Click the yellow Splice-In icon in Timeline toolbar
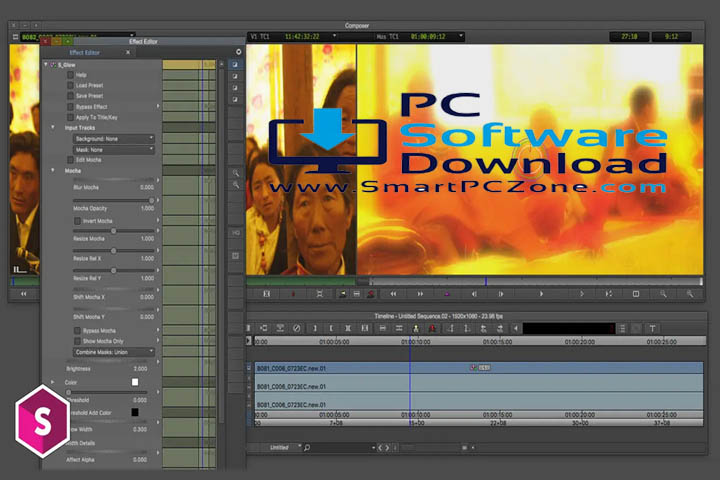This screenshot has height=480, width=720. (x=416, y=328)
